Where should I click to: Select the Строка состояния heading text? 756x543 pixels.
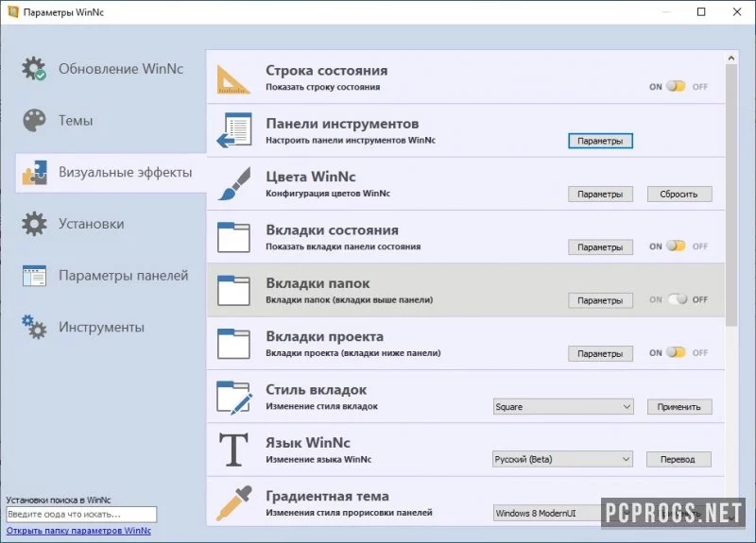[326, 70]
